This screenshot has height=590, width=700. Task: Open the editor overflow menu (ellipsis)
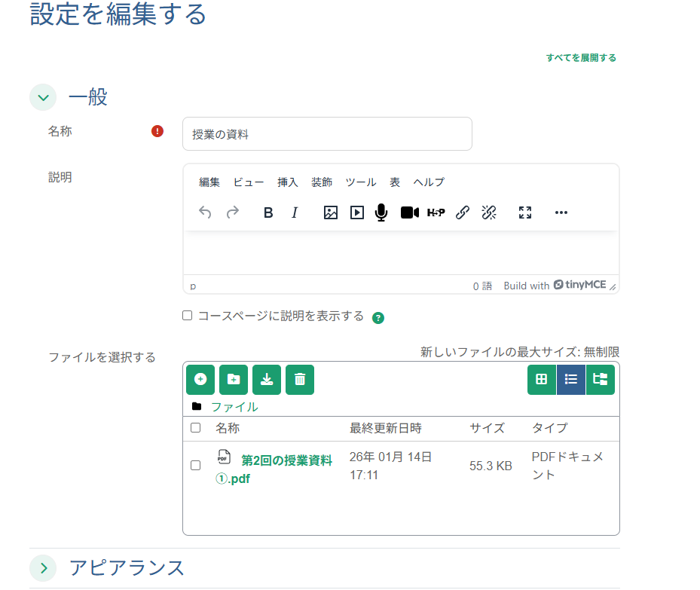561,212
